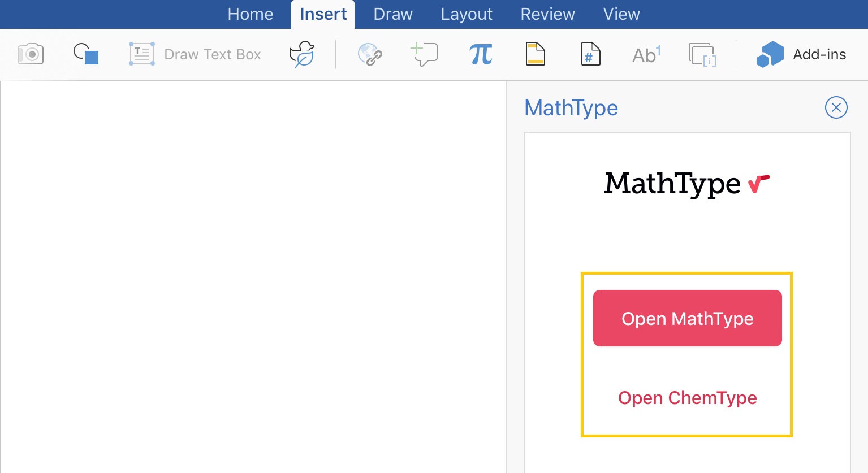
Task: Insert a footnote using the Ab1 icon
Action: click(x=646, y=55)
